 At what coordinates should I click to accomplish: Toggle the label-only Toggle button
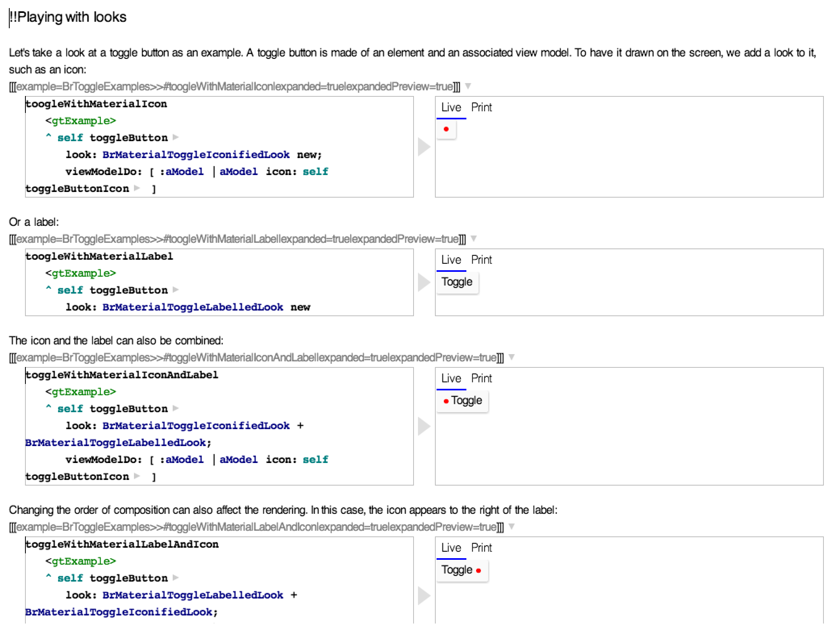(457, 282)
